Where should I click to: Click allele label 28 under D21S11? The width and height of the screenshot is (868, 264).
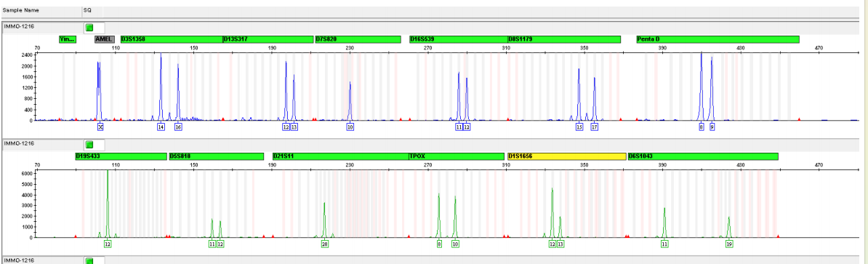click(x=325, y=244)
